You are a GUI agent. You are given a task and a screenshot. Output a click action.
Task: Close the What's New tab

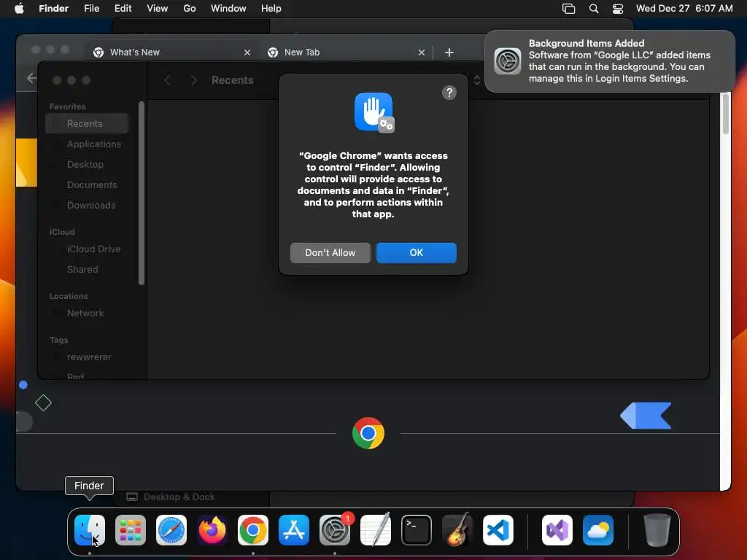[x=247, y=52]
